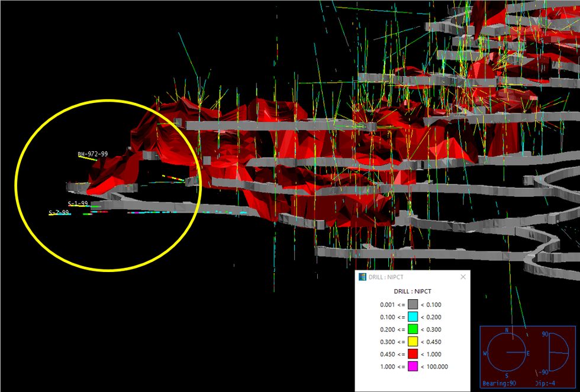Viewport: 580px width, 392px height.
Task: Click the bearing compass circle
Action: pos(507,353)
